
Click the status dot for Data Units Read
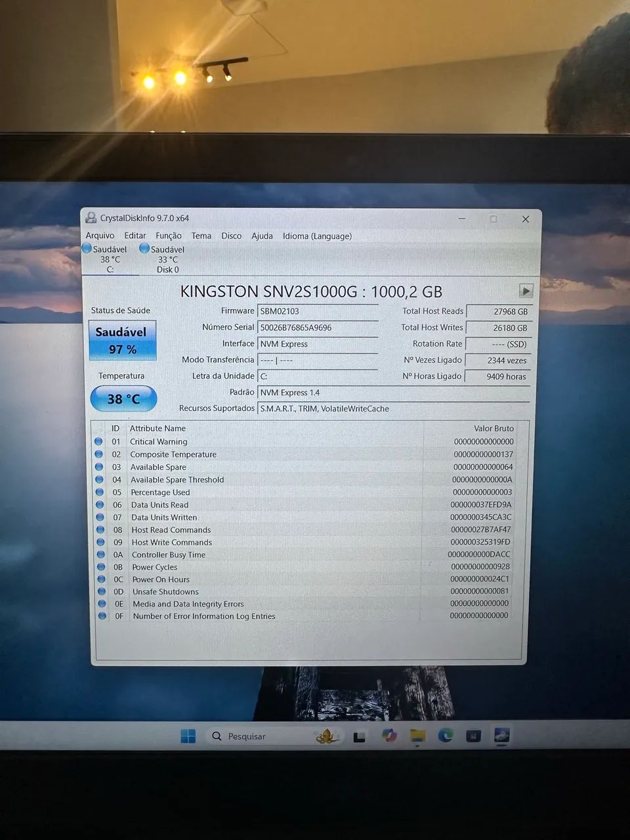tap(100, 505)
